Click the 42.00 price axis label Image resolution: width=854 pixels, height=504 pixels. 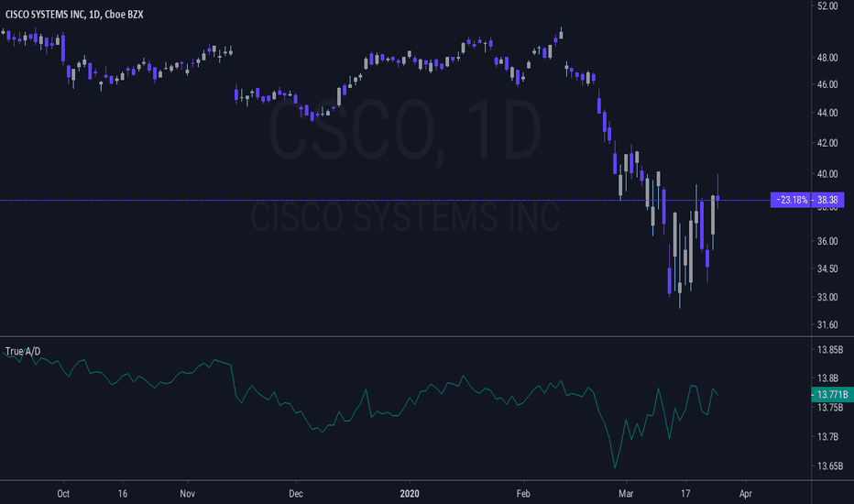pos(827,143)
